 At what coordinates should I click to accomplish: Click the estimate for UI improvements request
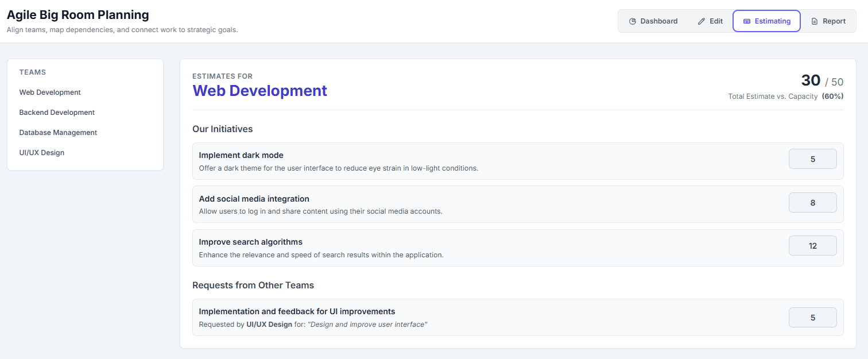[x=812, y=317]
